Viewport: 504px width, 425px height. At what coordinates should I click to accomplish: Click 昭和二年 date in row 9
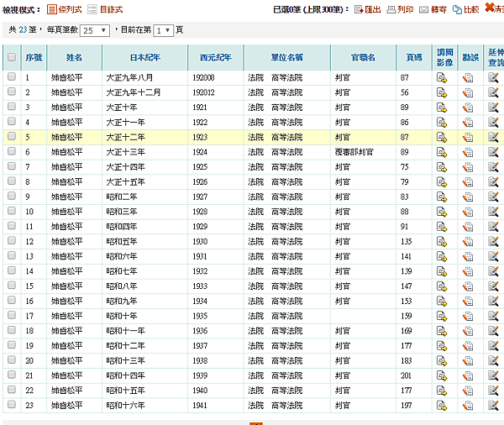pyautogui.click(x=122, y=197)
